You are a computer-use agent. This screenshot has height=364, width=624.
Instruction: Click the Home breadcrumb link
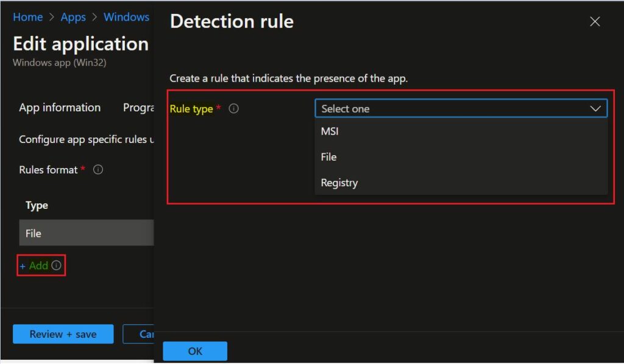pos(27,17)
